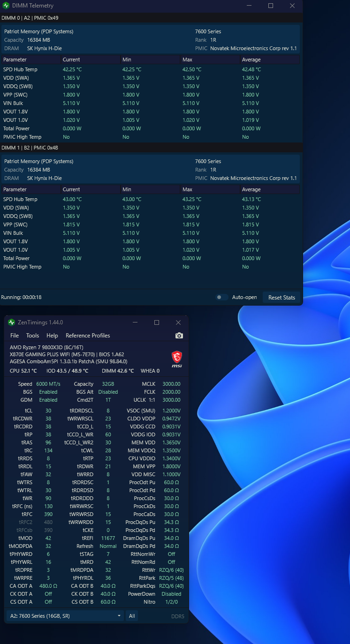Viewport: 350px width, 644px height.
Task: Click the AGESA ComboAm5PI version line
Action: click(x=68, y=361)
